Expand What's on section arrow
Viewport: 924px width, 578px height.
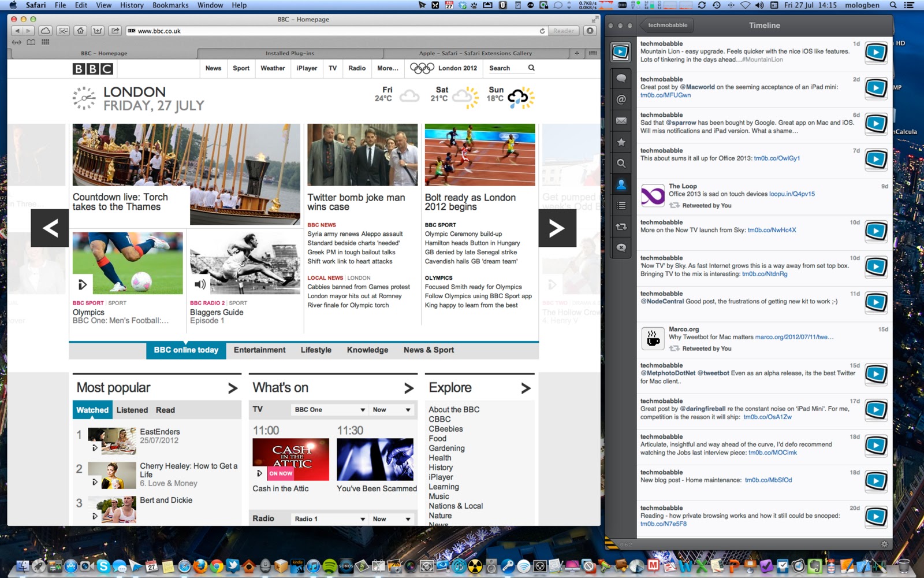coord(409,388)
